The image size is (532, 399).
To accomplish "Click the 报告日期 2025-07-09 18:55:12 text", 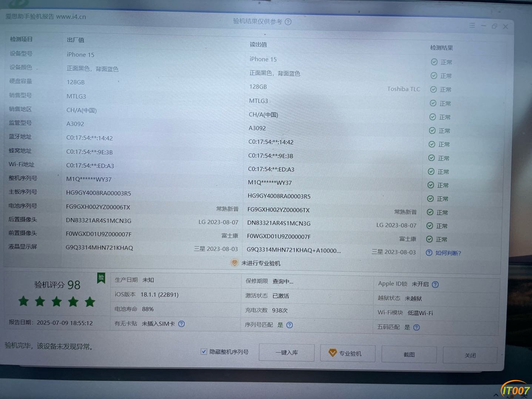I will point(51,323).
